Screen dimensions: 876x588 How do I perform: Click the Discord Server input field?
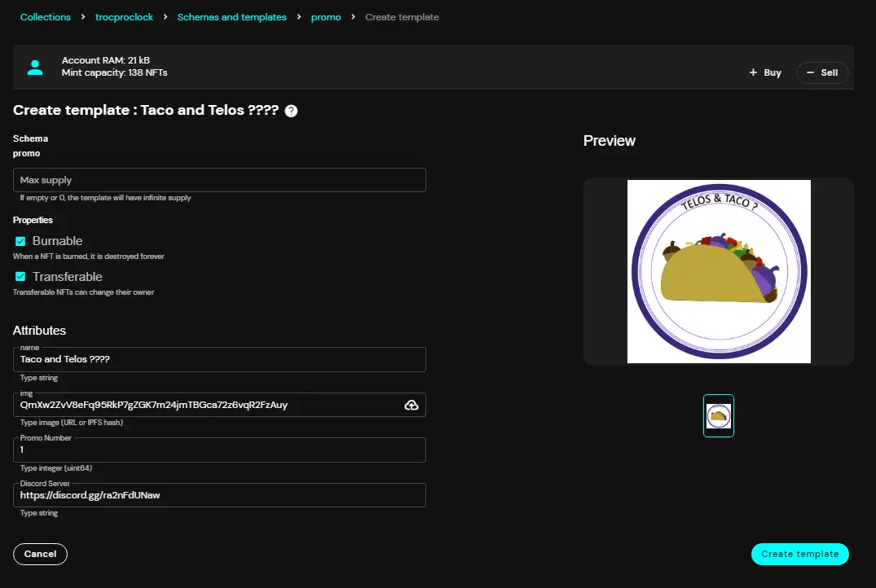(219, 495)
